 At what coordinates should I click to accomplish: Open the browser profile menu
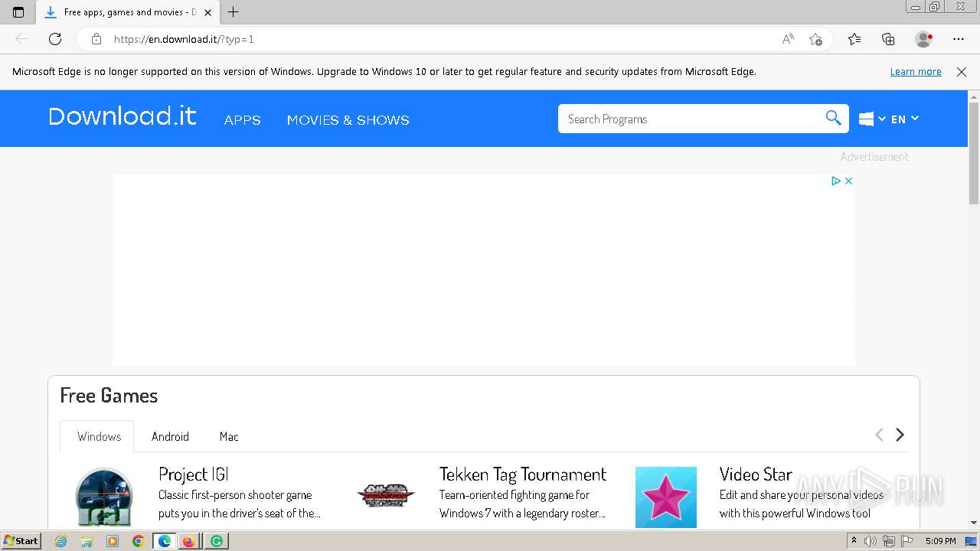click(x=924, y=39)
